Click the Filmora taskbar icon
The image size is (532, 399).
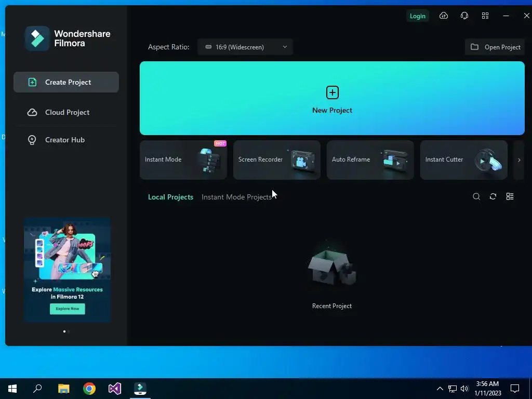click(140, 389)
